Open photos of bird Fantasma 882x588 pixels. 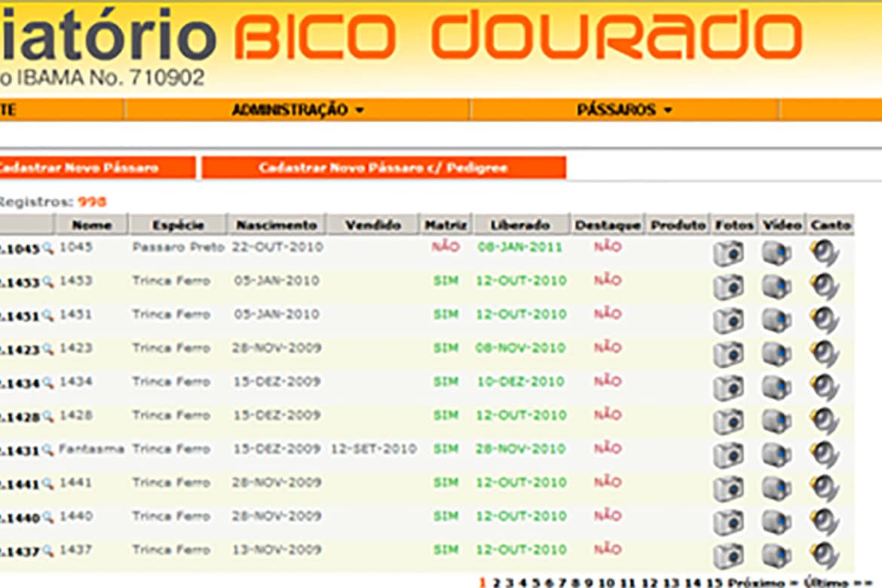728,456
